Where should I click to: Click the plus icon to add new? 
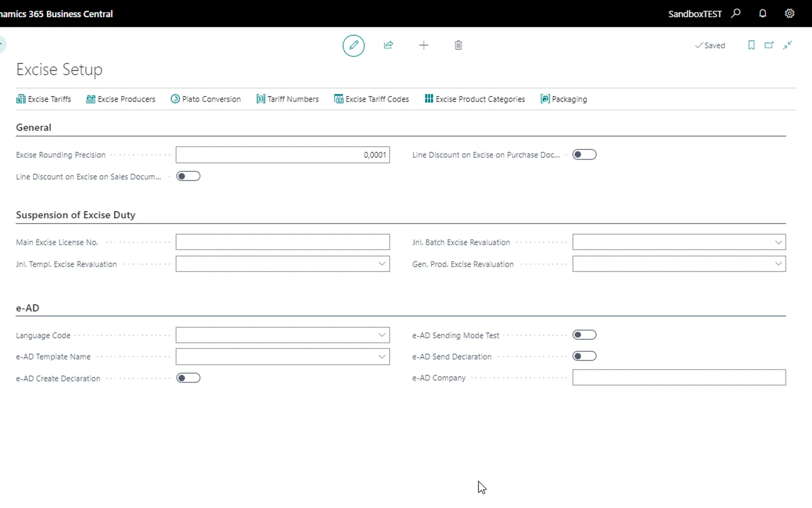(424, 45)
